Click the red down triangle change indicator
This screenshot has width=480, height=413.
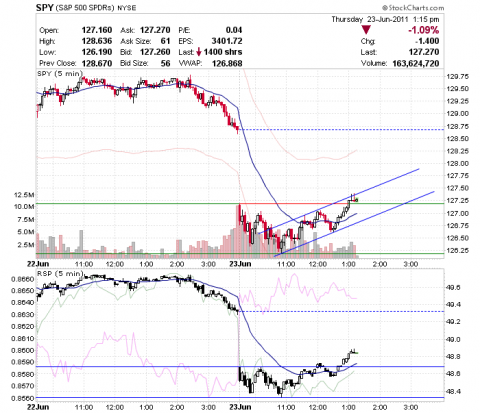tap(366, 30)
